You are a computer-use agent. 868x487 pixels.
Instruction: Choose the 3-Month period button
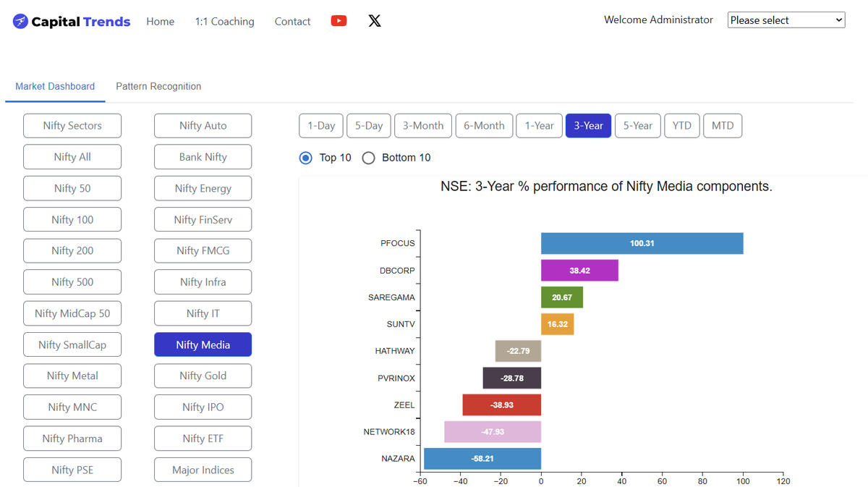point(423,126)
